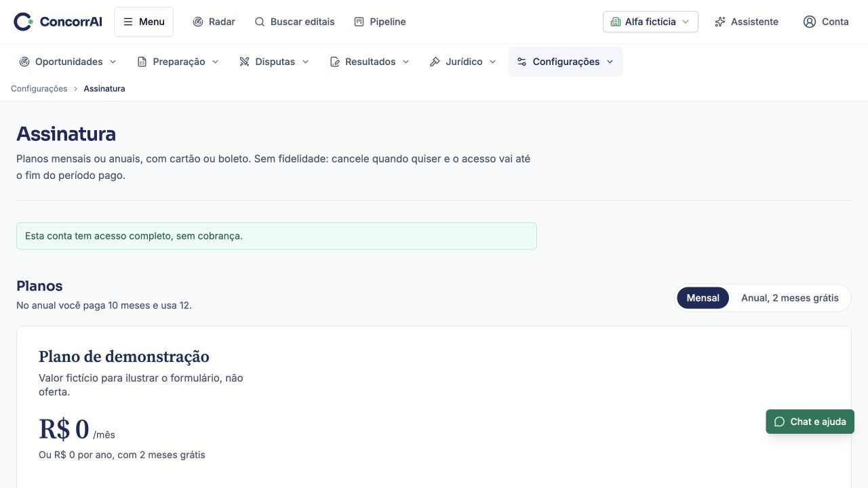Open the Jurídico menu label
Screen dimensions: 868x488
coord(465,62)
